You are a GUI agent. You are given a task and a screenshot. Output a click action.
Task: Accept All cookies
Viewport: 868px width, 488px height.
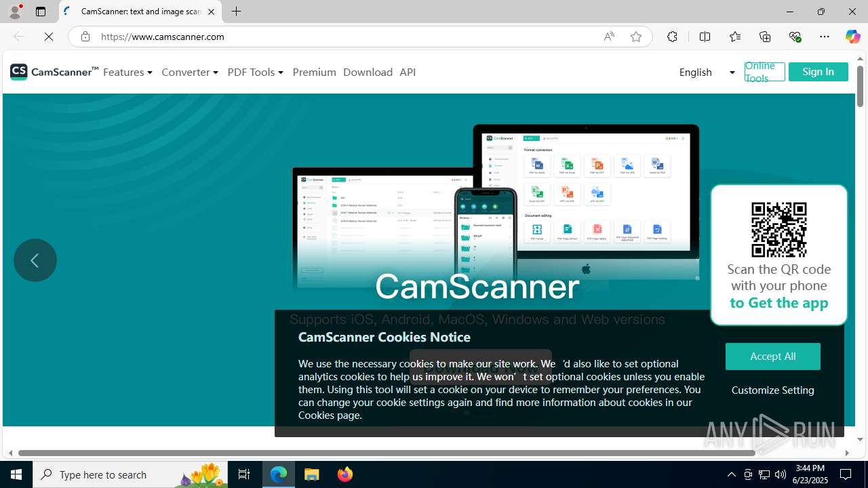772,357
